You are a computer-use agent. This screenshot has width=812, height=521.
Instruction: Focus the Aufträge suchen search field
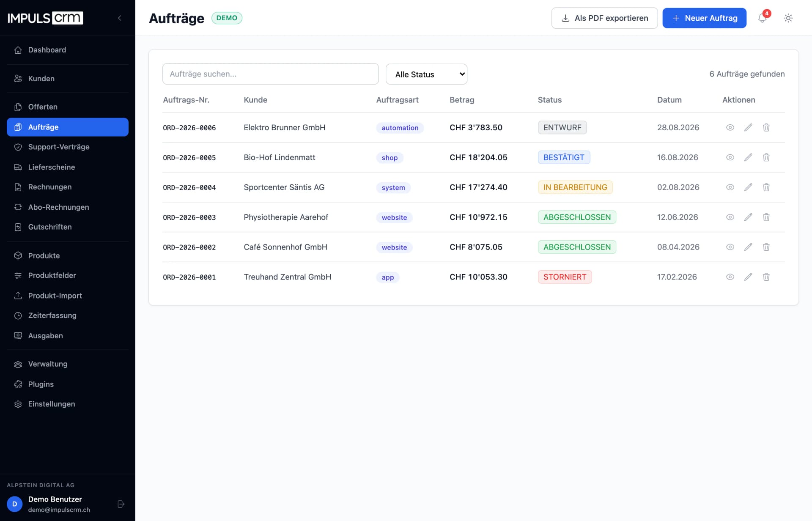click(x=270, y=74)
